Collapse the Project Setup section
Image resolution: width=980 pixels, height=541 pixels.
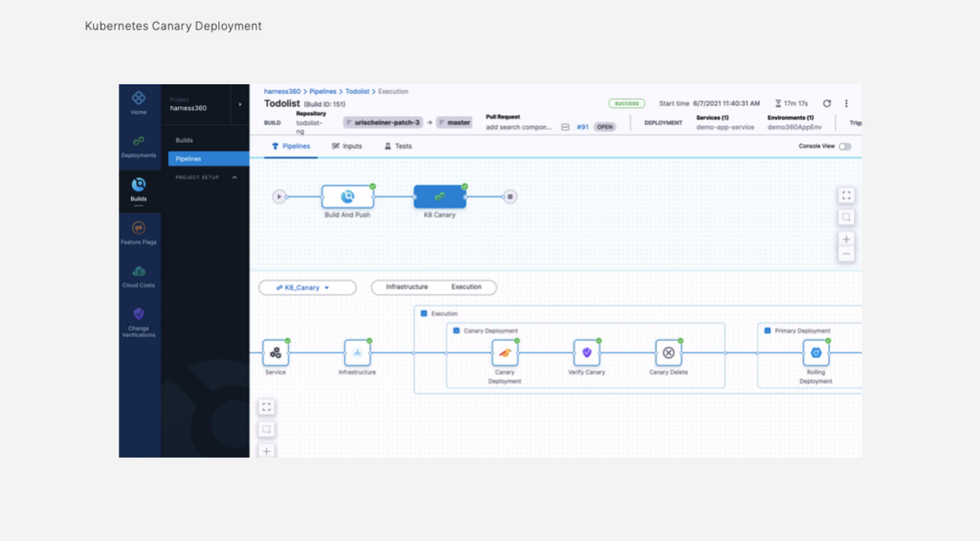234,178
